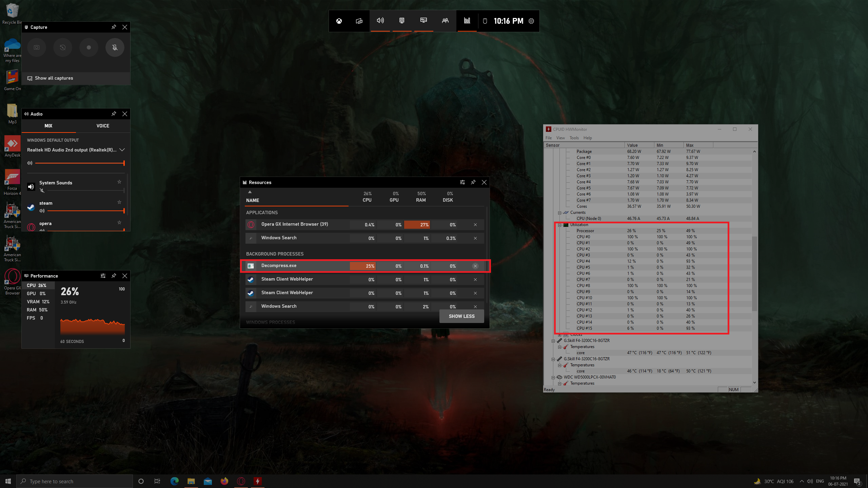
Task: Pin the Audio widget
Action: [114, 114]
